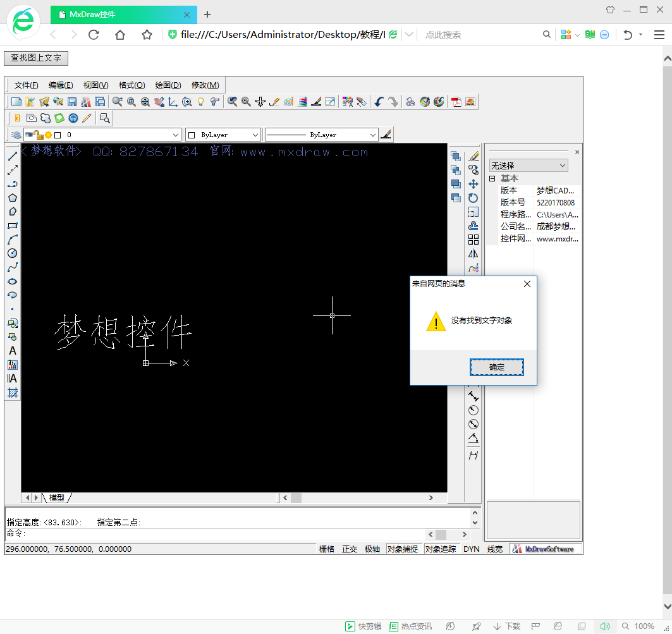Click the find-in-window magnifier icon

[x=104, y=118]
